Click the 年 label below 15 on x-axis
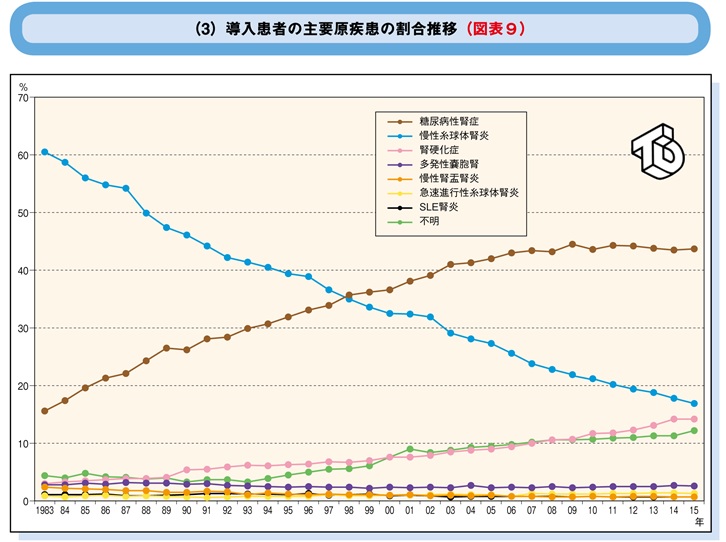Viewport: 726px width, 542px height. pos(694,520)
